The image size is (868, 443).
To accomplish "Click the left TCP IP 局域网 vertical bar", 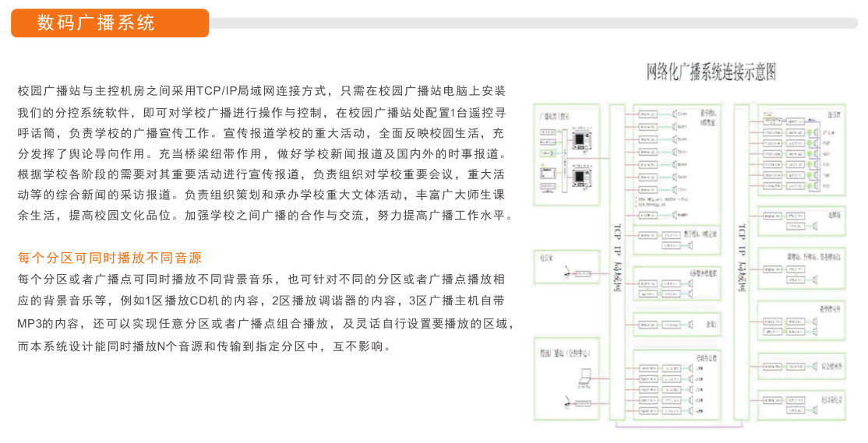I will click(x=617, y=265).
